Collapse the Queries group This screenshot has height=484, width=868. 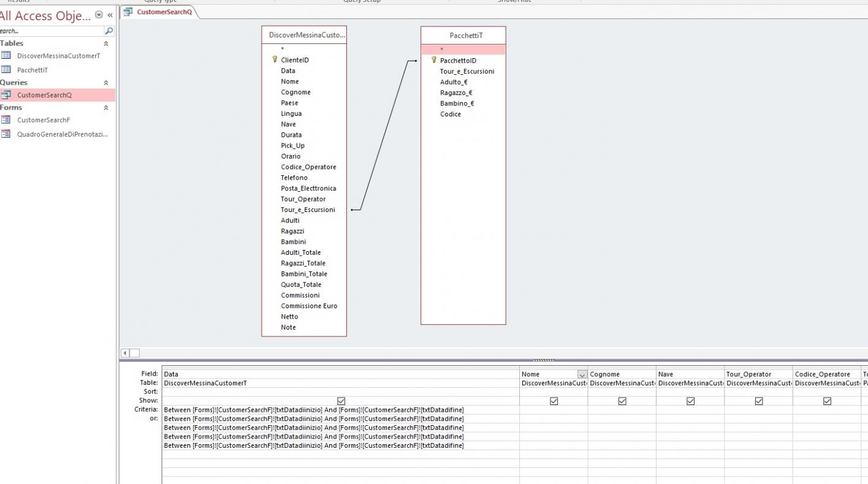click(106, 83)
